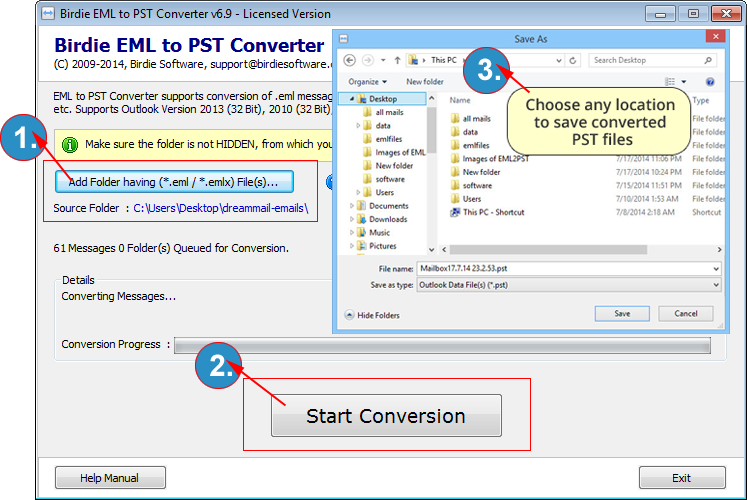Screen dimensions: 747x500
Task: Select 'Images of EML' in navigation tree
Action: point(400,152)
